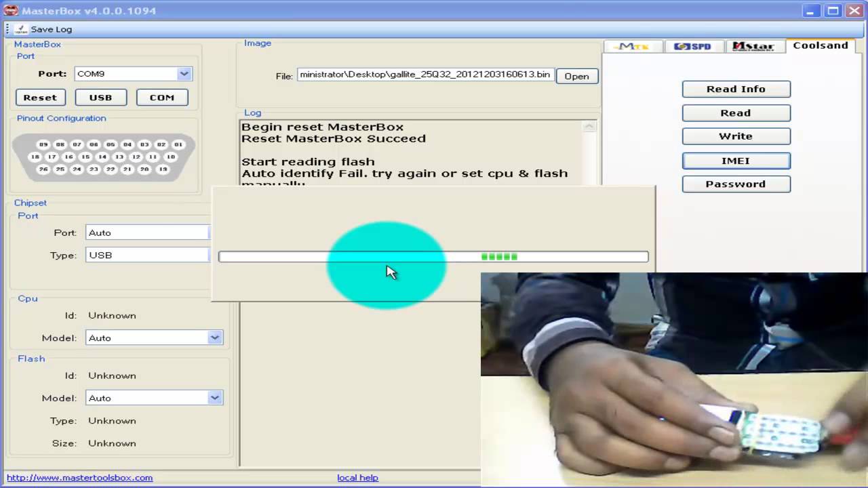Screen dimensions: 868x488
Task: Open the mastertoolsbox.com website link
Action: click(79, 478)
